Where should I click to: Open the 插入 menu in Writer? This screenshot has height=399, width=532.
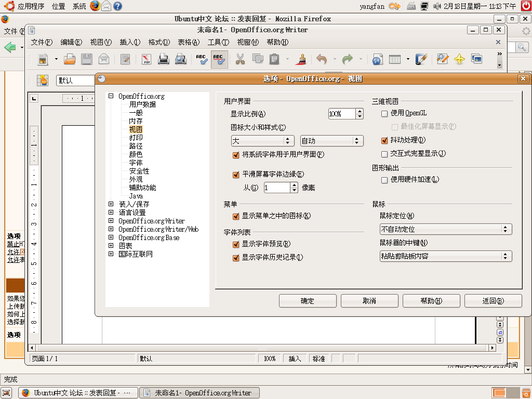pyautogui.click(x=130, y=42)
